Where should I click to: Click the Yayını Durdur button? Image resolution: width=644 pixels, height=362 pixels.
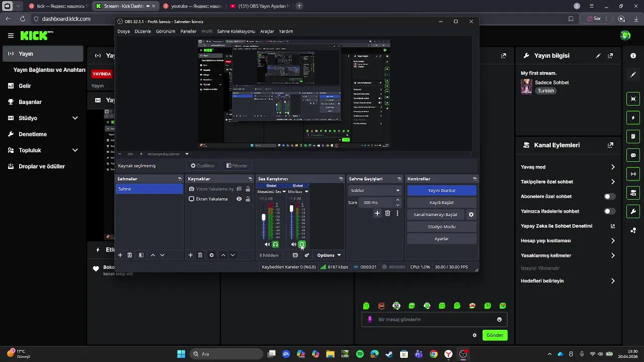(x=442, y=191)
